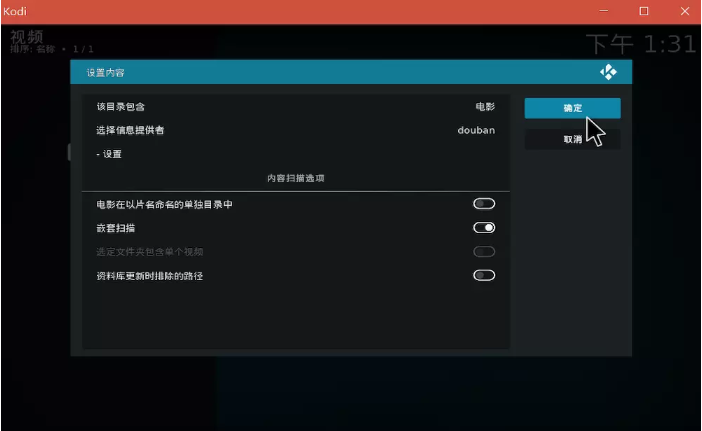
Task: Click the 设置内容 dialog title bar
Action: pos(300,73)
